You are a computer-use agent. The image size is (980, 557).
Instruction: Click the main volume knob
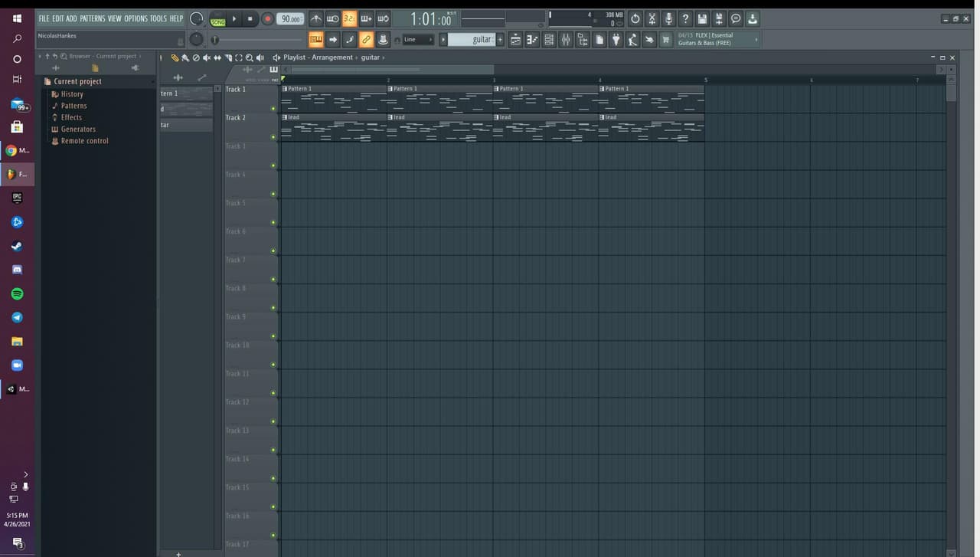(196, 18)
